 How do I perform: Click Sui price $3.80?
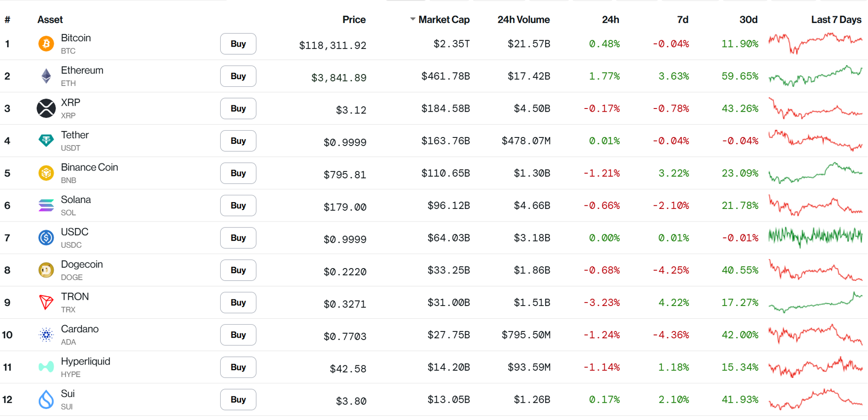(x=351, y=401)
